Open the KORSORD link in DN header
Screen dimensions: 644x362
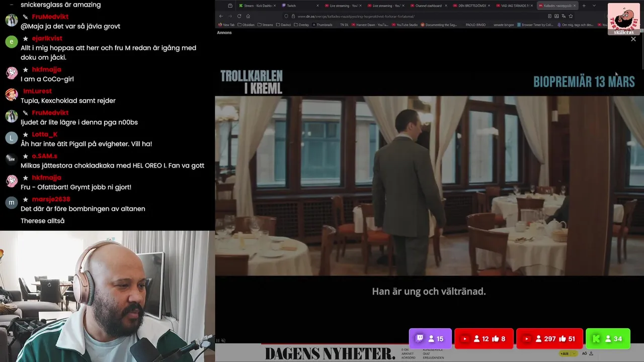tap(408, 357)
